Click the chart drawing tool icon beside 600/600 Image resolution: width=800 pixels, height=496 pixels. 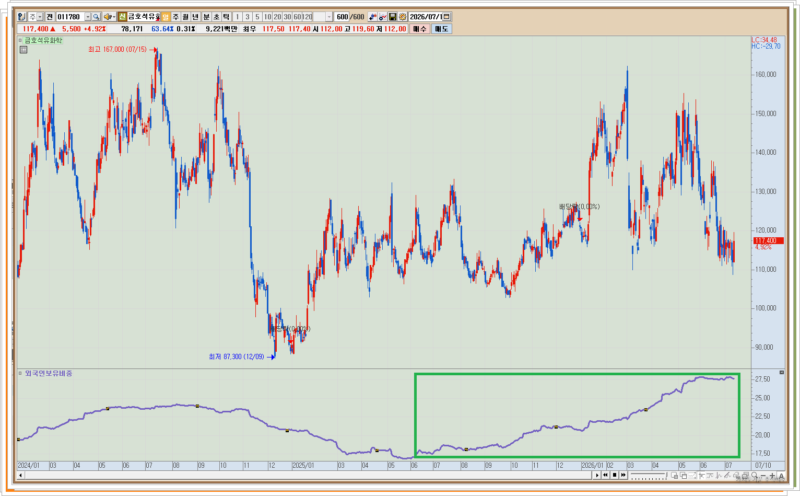372,17
